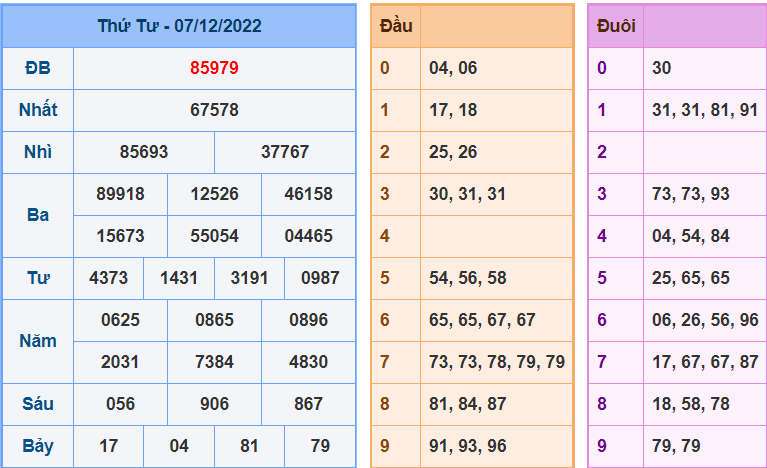Click Đuôi values 18, 58, 78
The width and height of the screenshot is (767, 468).
691,404
